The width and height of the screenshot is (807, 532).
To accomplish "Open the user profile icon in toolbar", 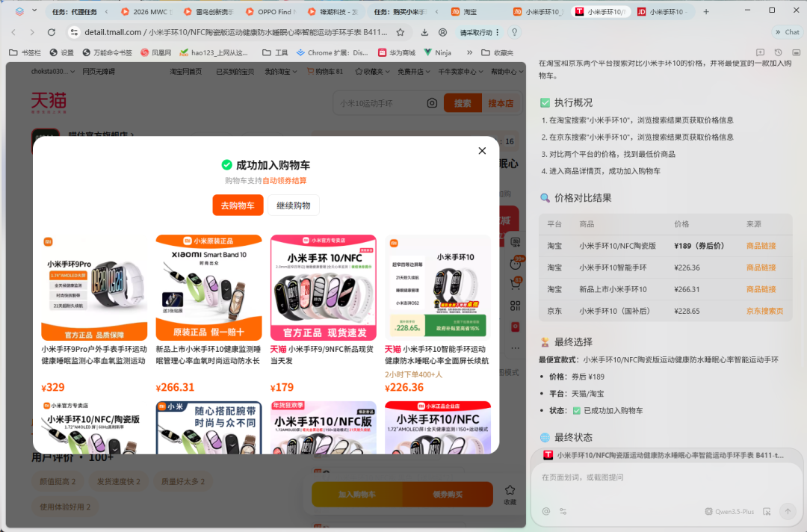I will [x=442, y=32].
